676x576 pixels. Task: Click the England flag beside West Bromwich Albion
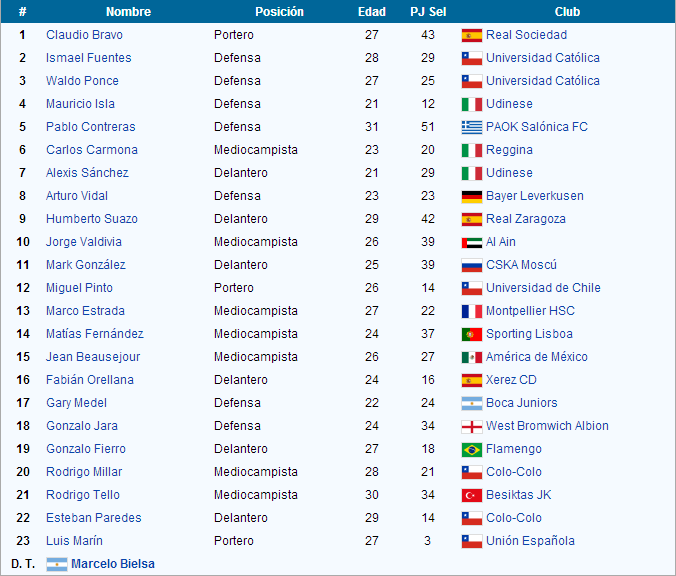point(472,426)
